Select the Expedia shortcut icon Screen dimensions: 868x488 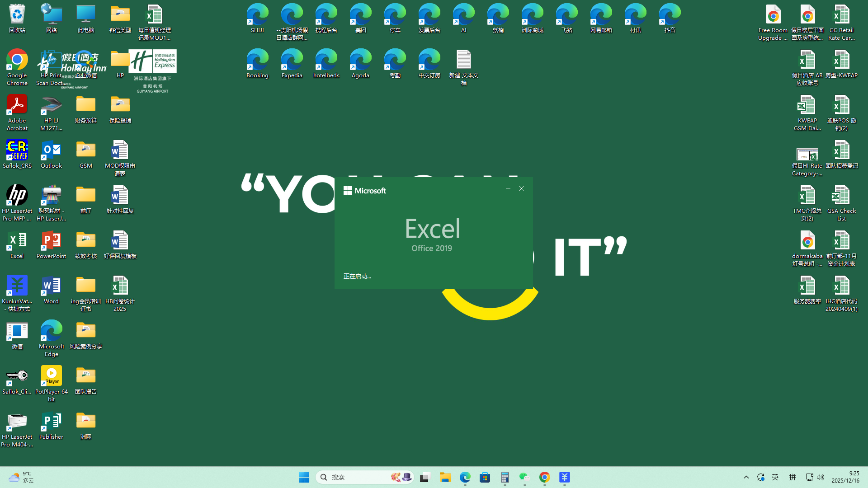pos(292,61)
